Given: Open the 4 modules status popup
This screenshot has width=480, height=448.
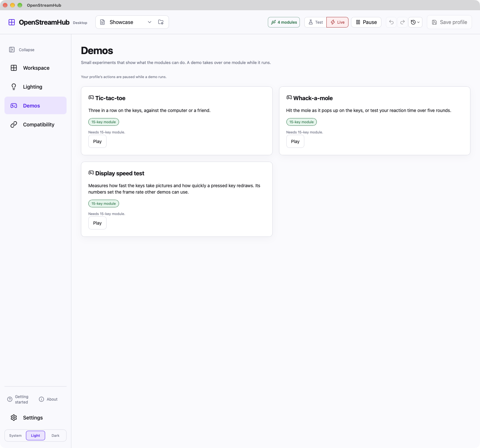Looking at the screenshot, I should click(284, 22).
